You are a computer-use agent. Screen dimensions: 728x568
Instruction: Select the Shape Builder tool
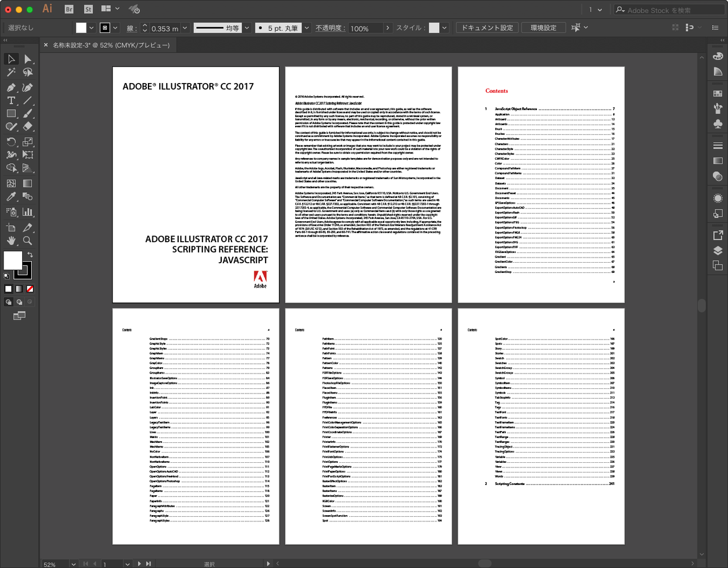(11, 168)
